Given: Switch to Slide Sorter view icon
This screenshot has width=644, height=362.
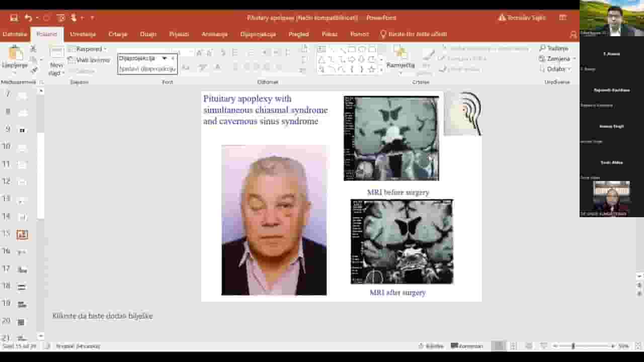Looking at the screenshot, I should point(514,346).
